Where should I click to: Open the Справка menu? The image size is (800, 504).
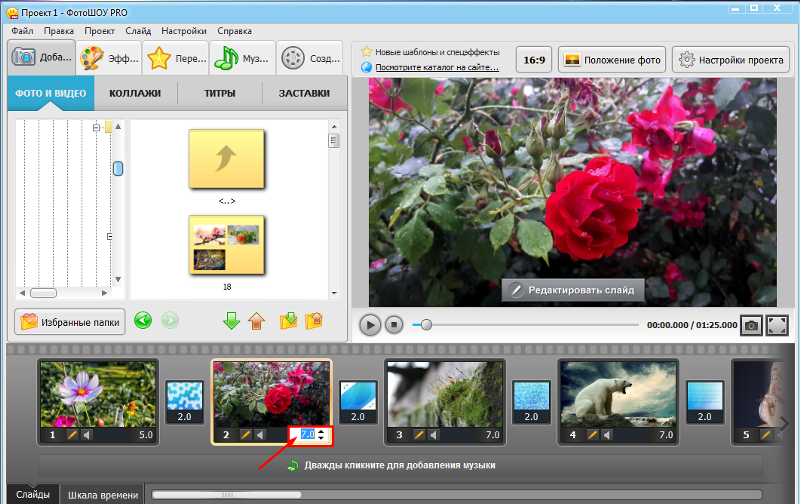point(234,31)
